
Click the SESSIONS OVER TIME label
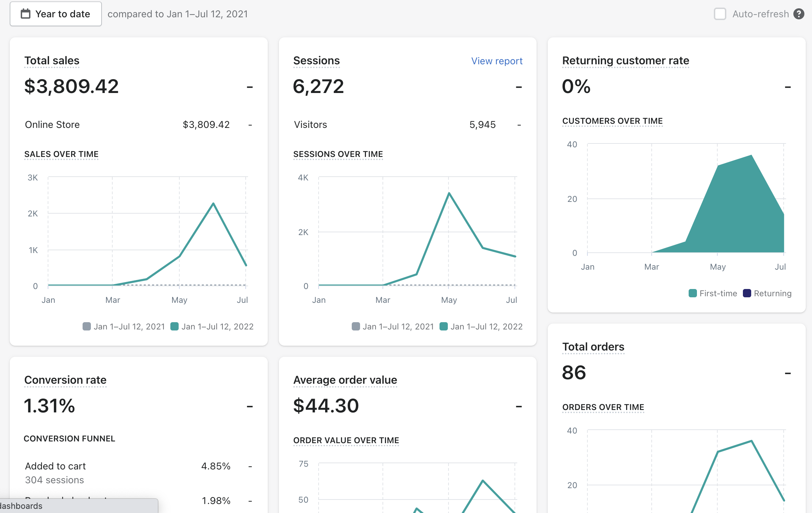[x=338, y=154]
